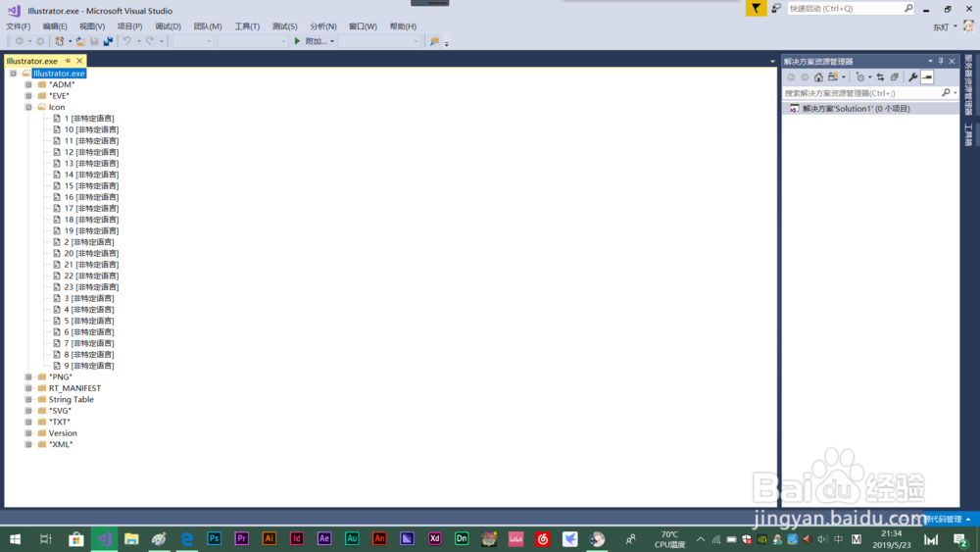Viewport: 980px width, 552px height.
Task: Open the 工具(T) menu
Action: [x=247, y=26]
